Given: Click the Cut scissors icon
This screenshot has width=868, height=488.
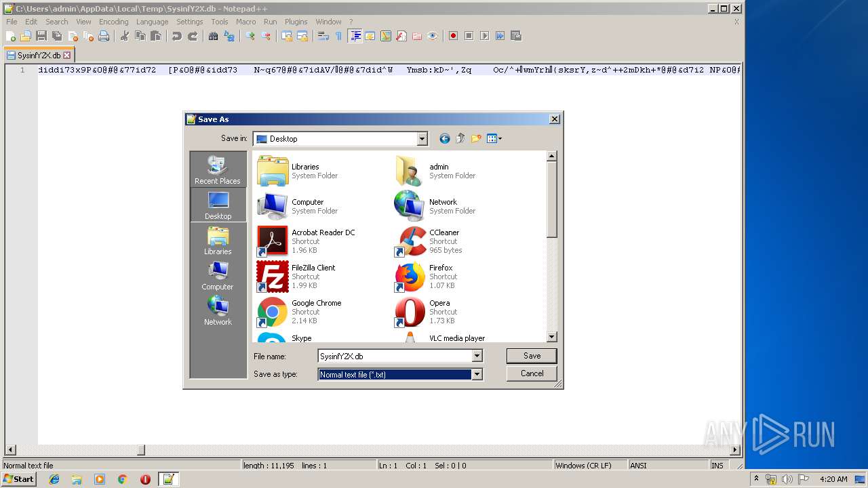Looking at the screenshot, I should click(125, 36).
